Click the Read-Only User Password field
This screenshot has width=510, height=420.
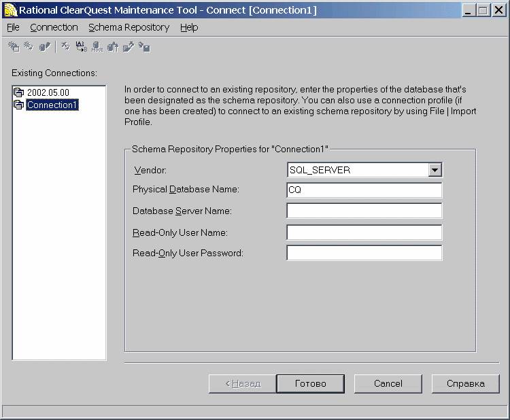364,253
